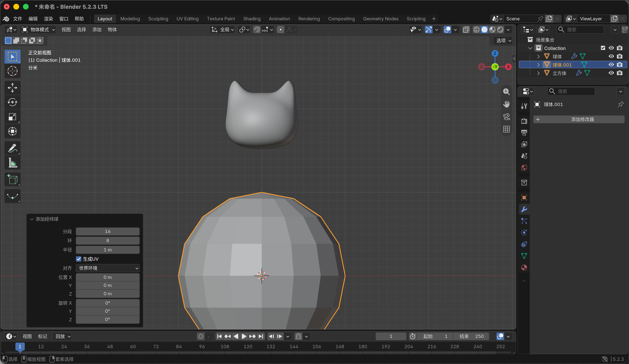Play the animation forward
The image size is (629, 364).
[244, 336]
